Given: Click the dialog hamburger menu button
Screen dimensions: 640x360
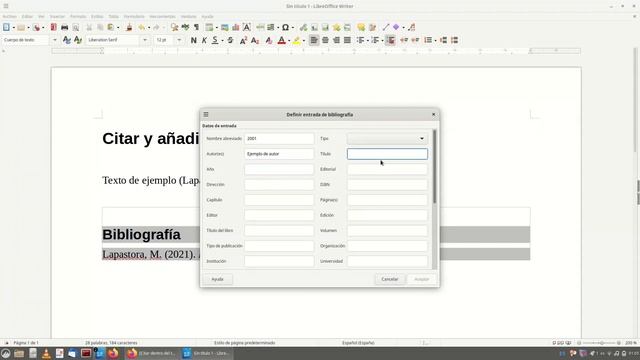Looking at the screenshot, I should point(206,115).
